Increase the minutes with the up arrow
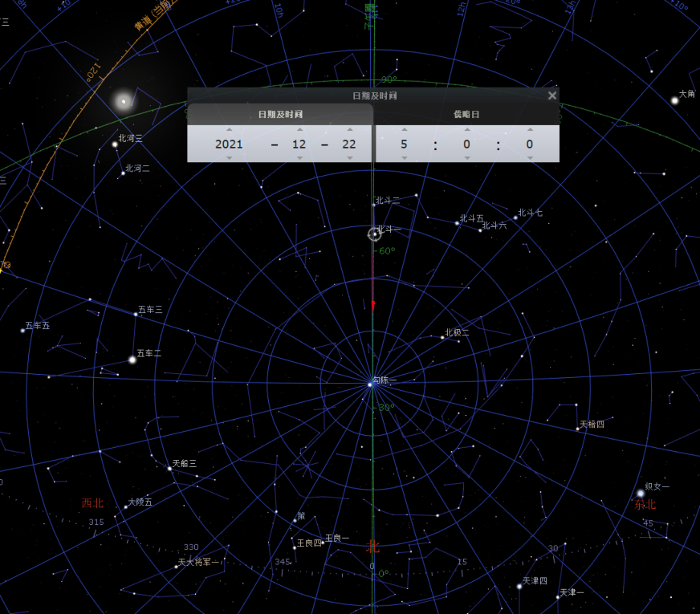The width and height of the screenshot is (700, 614). click(466, 129)
